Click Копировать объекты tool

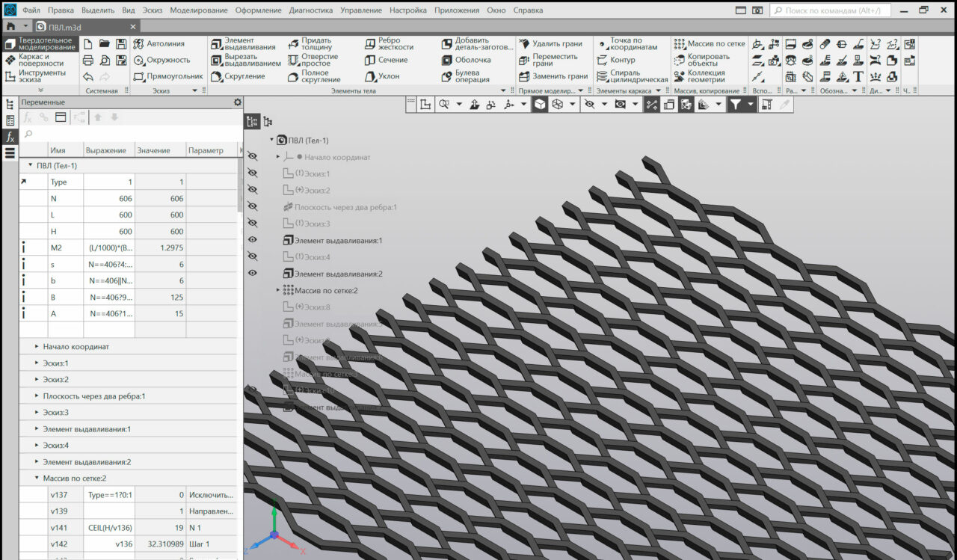click(x=701, y=60)
